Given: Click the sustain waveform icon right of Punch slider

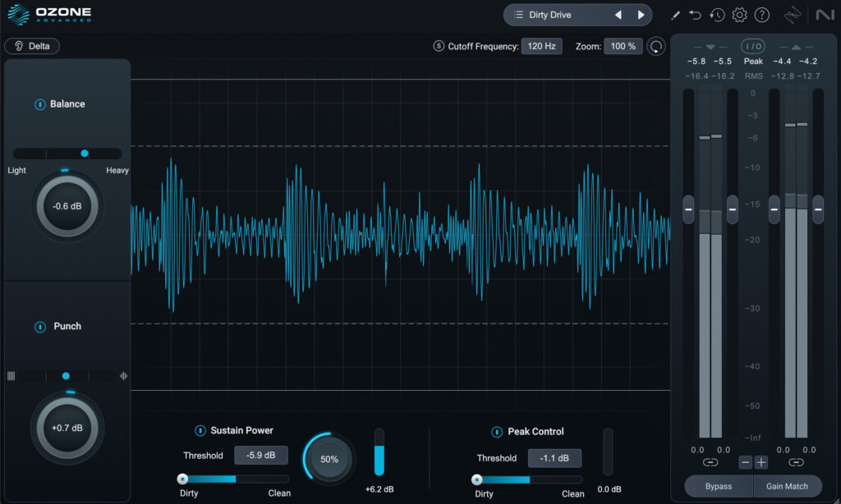Looking at the screenshot, I should click(x=123, y=376).
